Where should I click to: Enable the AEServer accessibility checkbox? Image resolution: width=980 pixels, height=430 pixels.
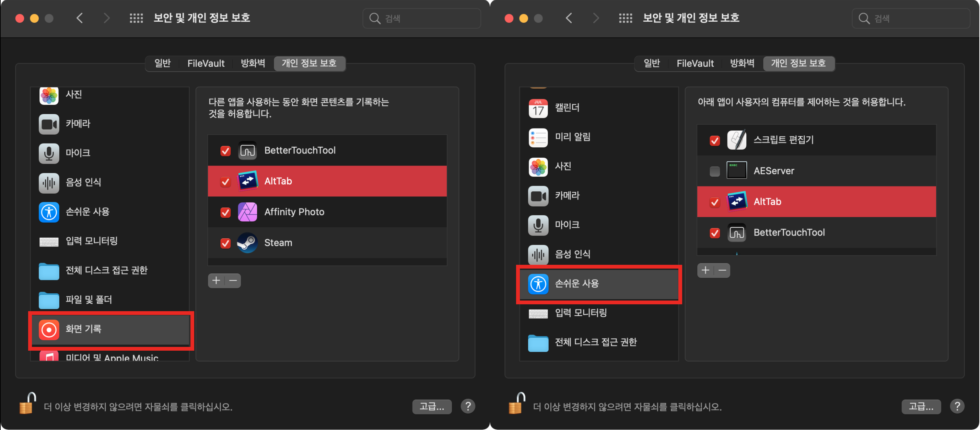[714, 171]
